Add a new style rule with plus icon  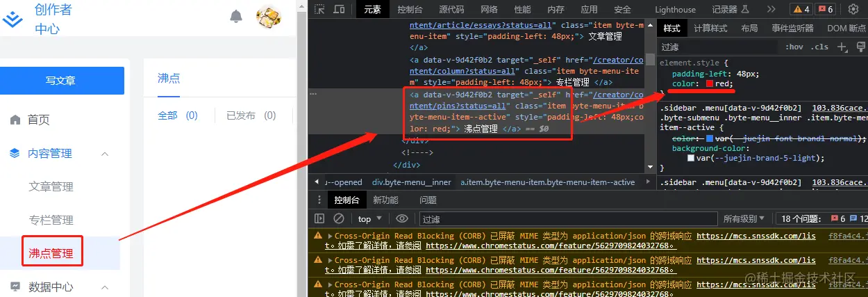pos(842,47)
